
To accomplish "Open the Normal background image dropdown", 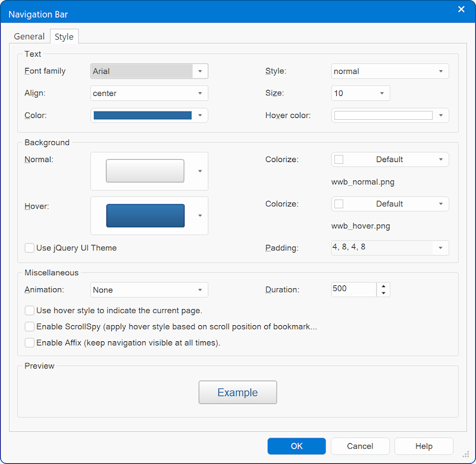I will (200, 171).
